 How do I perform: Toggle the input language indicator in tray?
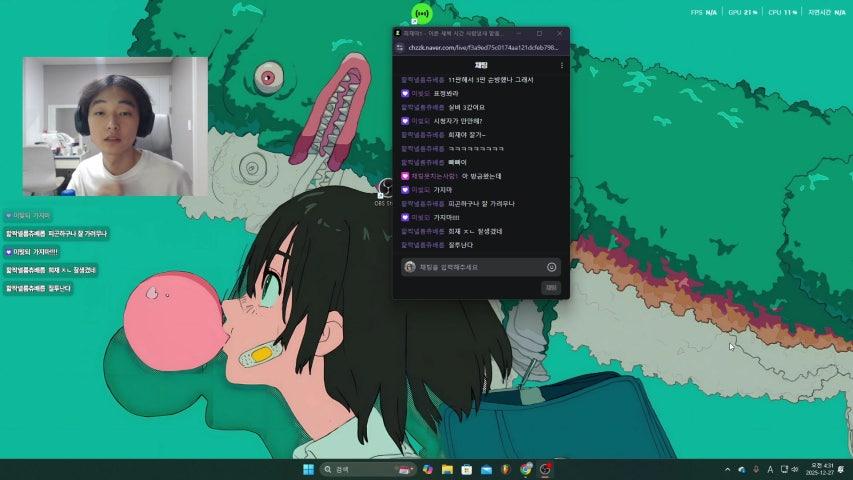coord(769,469)
